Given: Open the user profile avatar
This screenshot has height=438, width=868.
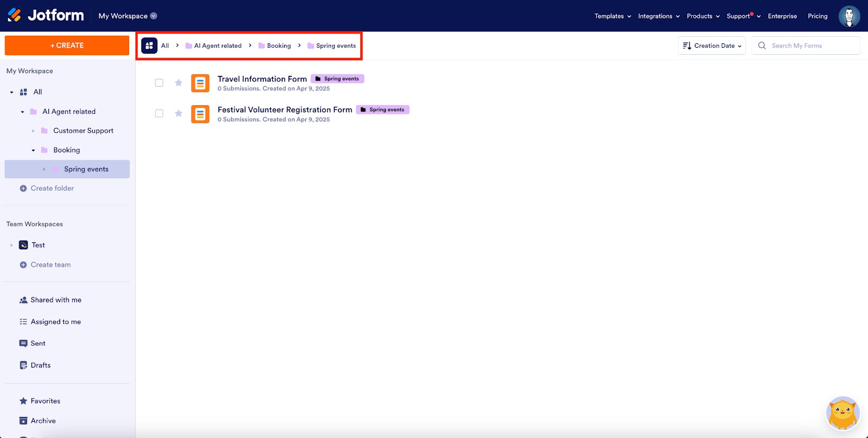Looking at the screenshot, I should [x=849, y=16].
